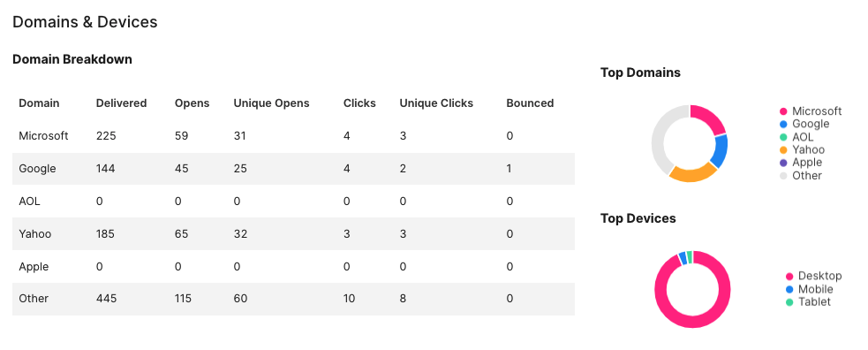868x350 pixels.
Task: Click the Delivered column header
Action: pyautogui.click(x=121, y=103)
